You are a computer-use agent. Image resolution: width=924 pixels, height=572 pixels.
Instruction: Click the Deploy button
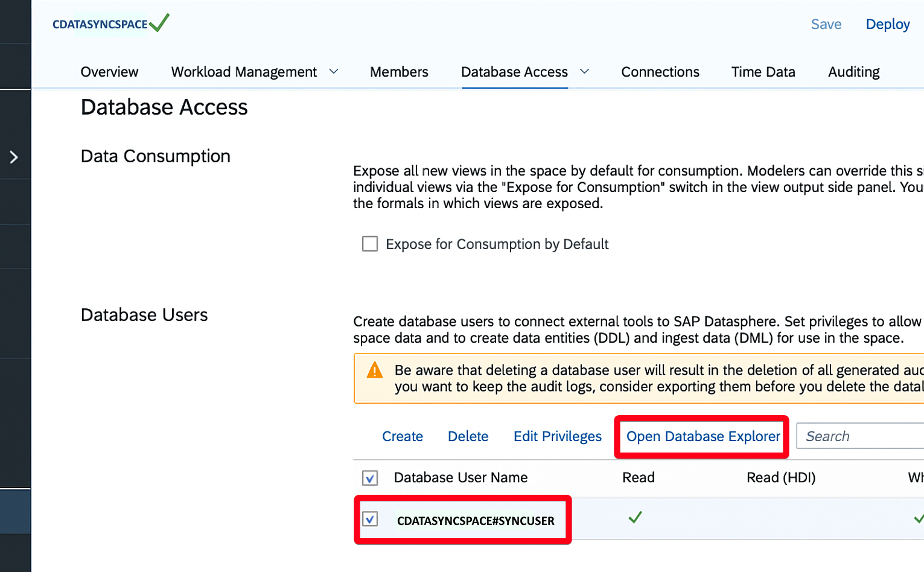point(887,24)
